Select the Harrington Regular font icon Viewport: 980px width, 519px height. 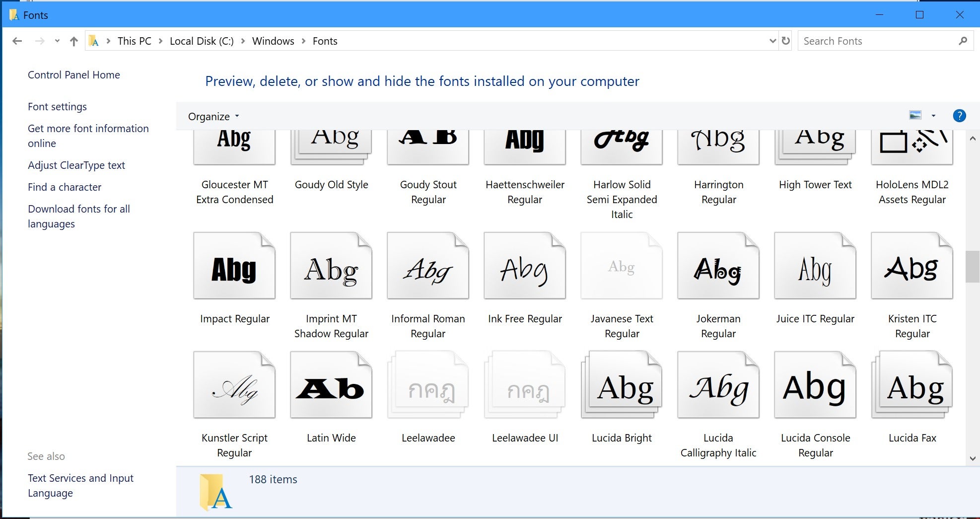pyautogui.click(x=718, y=148)
